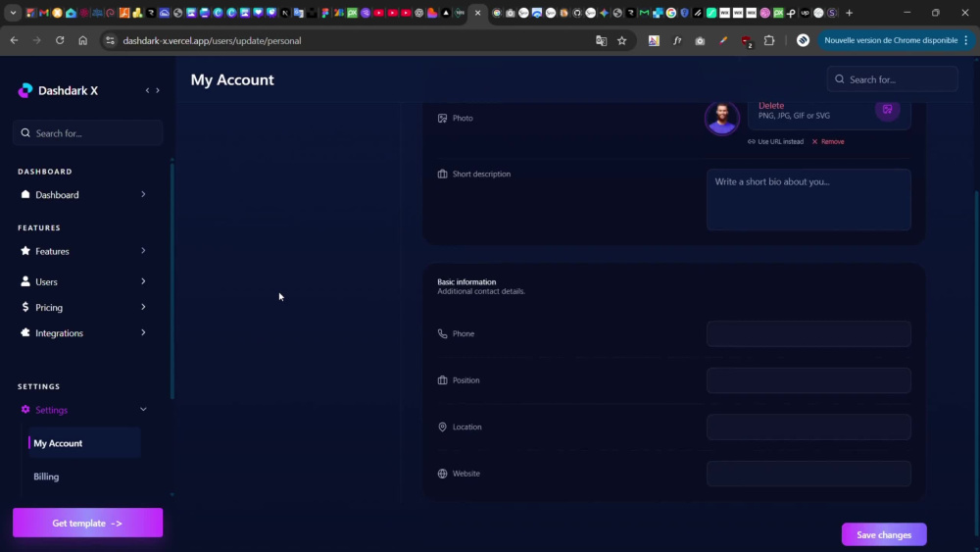Click the Users person icon
The width and height of the screenshot is (980, 552).
[x=25, y=281]
